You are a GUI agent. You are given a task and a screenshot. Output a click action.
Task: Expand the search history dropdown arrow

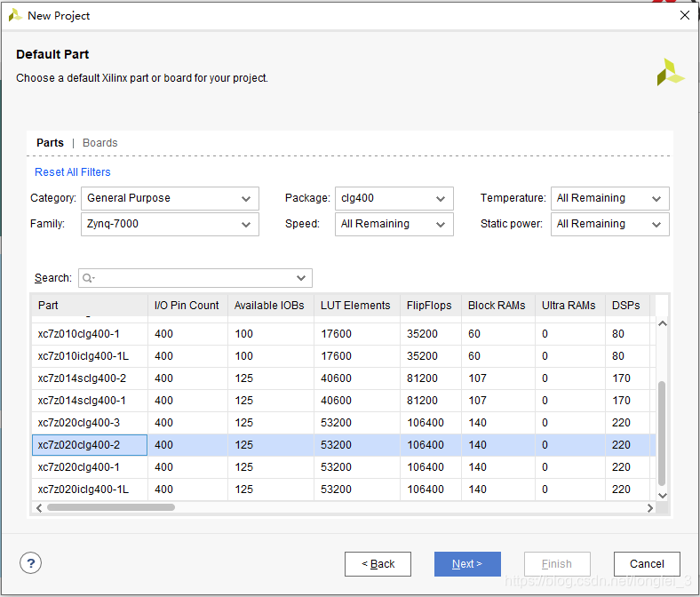coord(301,278)
